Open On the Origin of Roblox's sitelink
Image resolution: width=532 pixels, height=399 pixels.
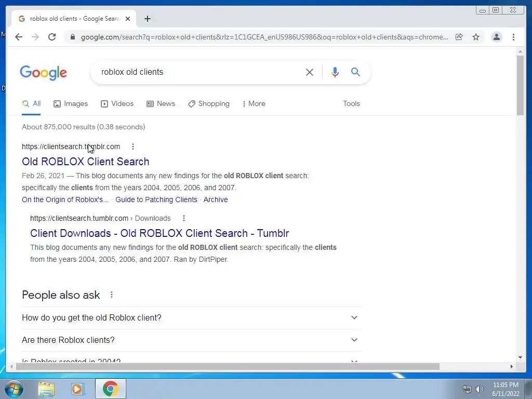65,200
